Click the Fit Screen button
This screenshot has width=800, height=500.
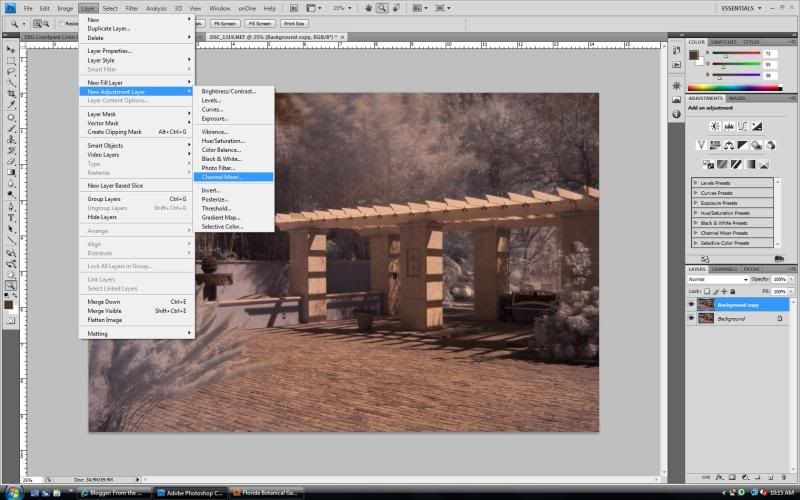227,22
